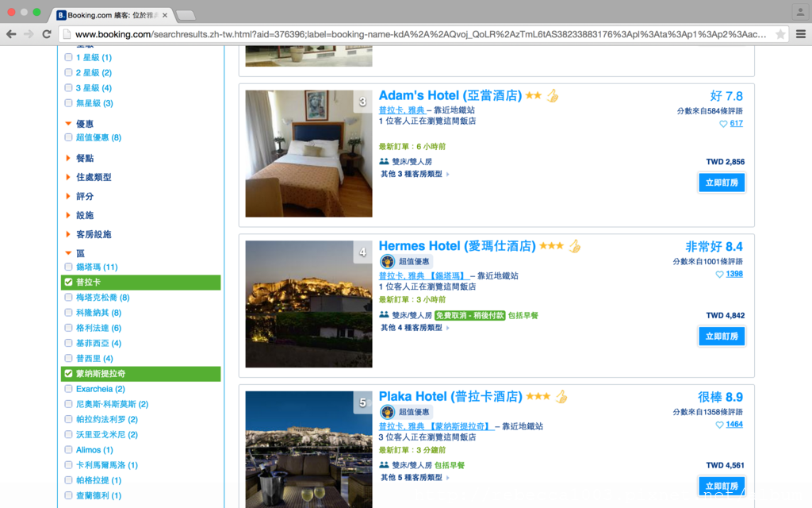Uncheck the 普拉卡 district filter
Screen dimensions: 812x508
(68, 282)
